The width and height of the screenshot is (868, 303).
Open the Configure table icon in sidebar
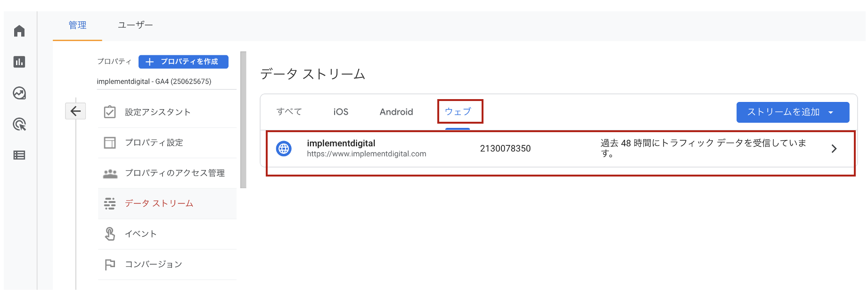[x=19, y=155]
